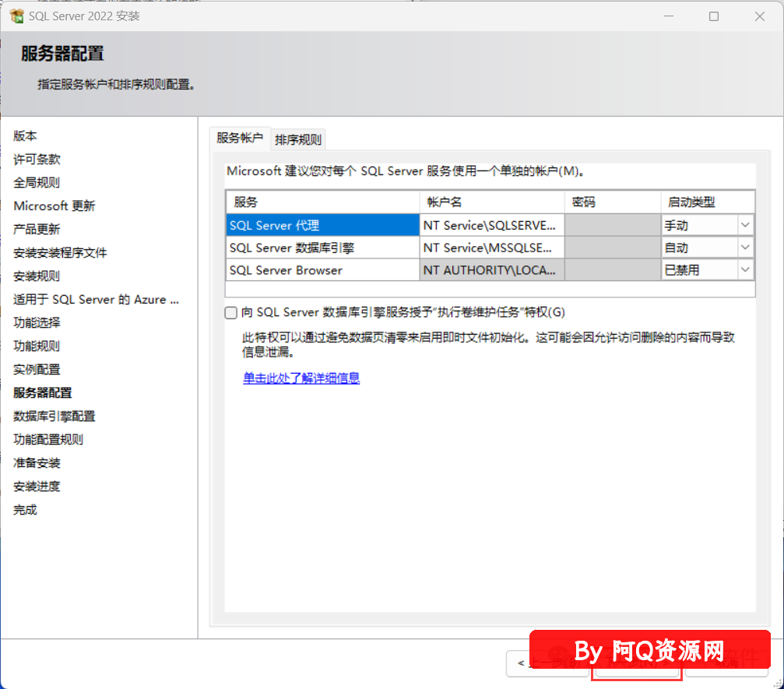Select the 版本 step in the sidebar
784x689 pixels.
pos(25,136)
